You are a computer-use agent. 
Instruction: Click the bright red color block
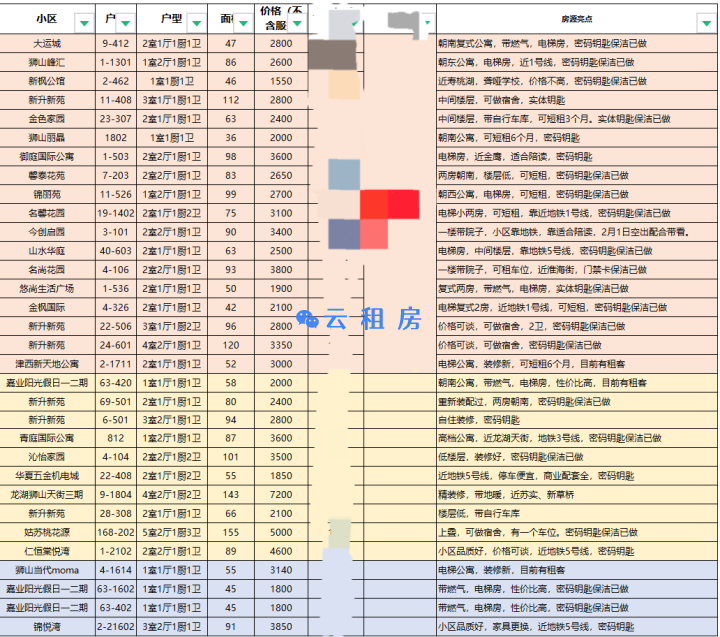[x=403, y=203]
